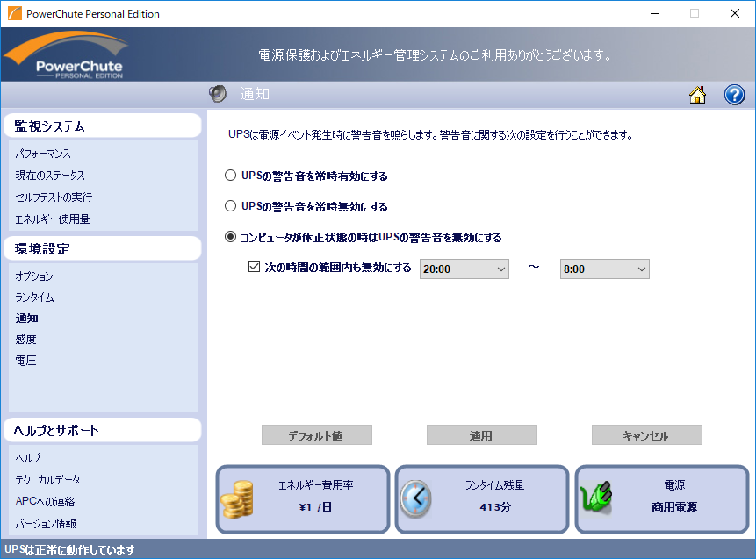Click the clock icon in runtime panel
Screen dimensions: 756x559
[415, 499]
